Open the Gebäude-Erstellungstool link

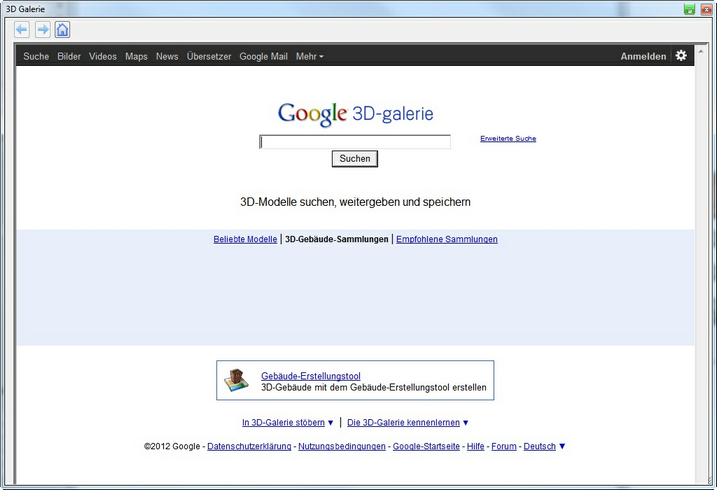tap(311, 376)
